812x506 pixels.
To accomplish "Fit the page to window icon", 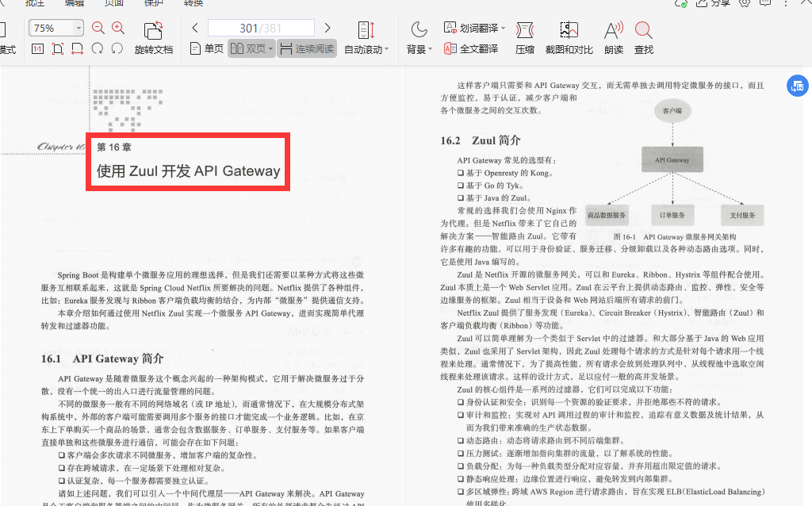I will pyautogui.click(x=57, y=49).
